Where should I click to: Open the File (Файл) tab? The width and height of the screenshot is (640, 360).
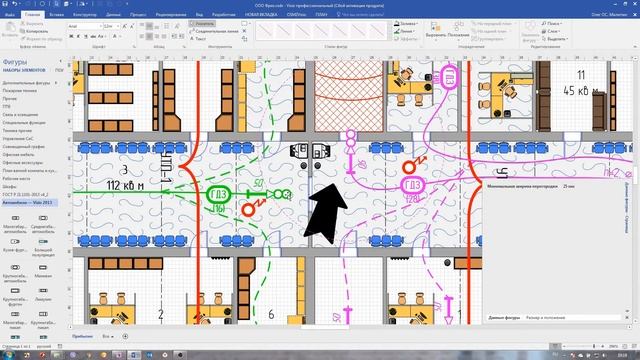[9, 15]
